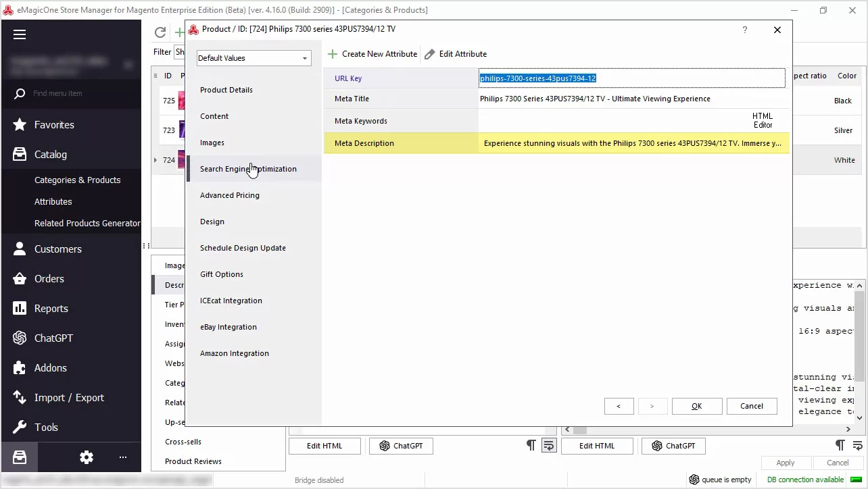Click the Edit Attribute label
Viewport: 868px width, 489px height.
coord(463,54)
